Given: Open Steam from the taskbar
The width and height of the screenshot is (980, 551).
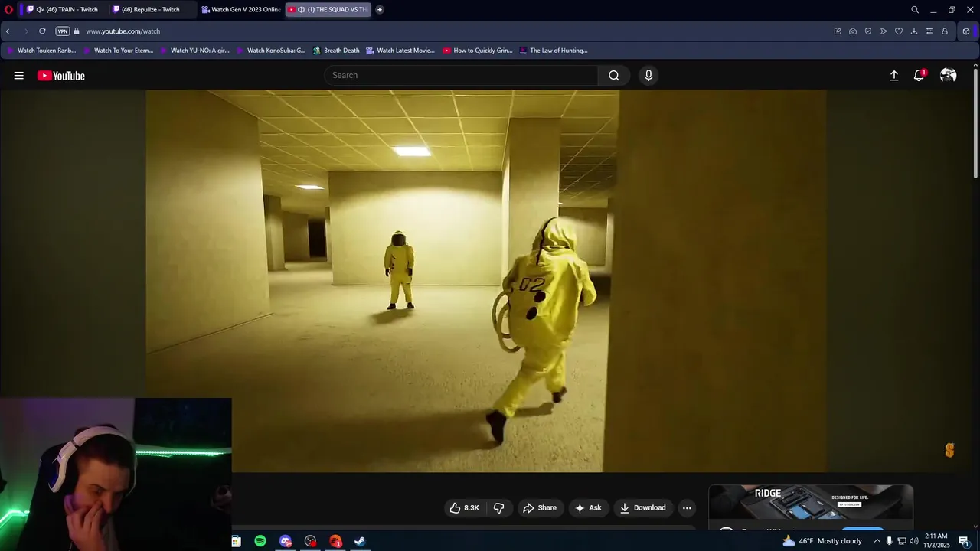Looking at the screenshot, I should [x=360, y=541].
